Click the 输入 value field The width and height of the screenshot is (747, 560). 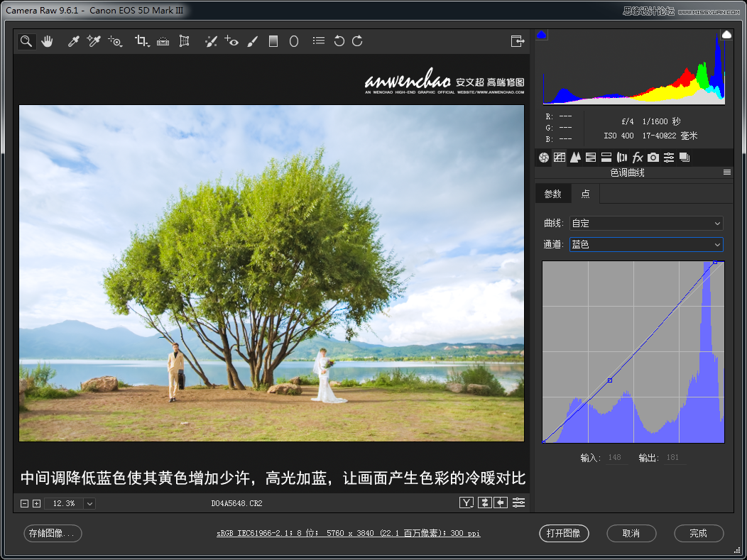[x=617, y=458]
